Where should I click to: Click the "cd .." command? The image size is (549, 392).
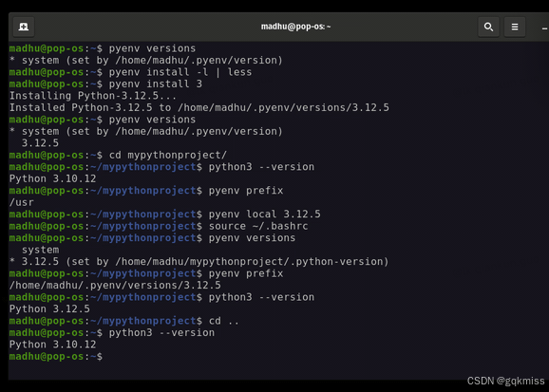224,321
